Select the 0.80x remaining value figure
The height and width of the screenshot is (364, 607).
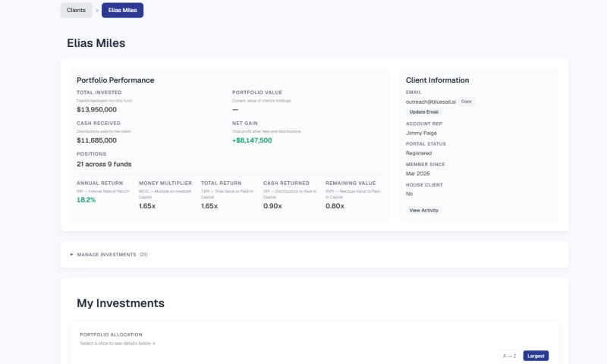(x=335, y=206)
